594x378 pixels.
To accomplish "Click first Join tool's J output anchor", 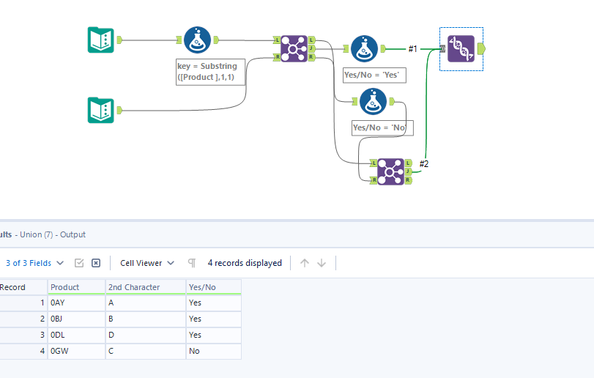I will coord(311,48).
